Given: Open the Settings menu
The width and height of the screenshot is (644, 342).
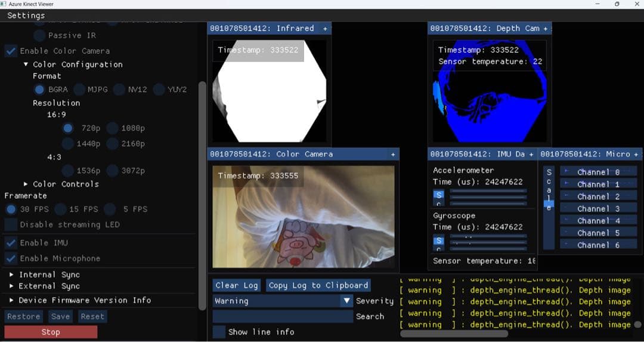Looking at the screenshot, I should (x=26, y=16).
